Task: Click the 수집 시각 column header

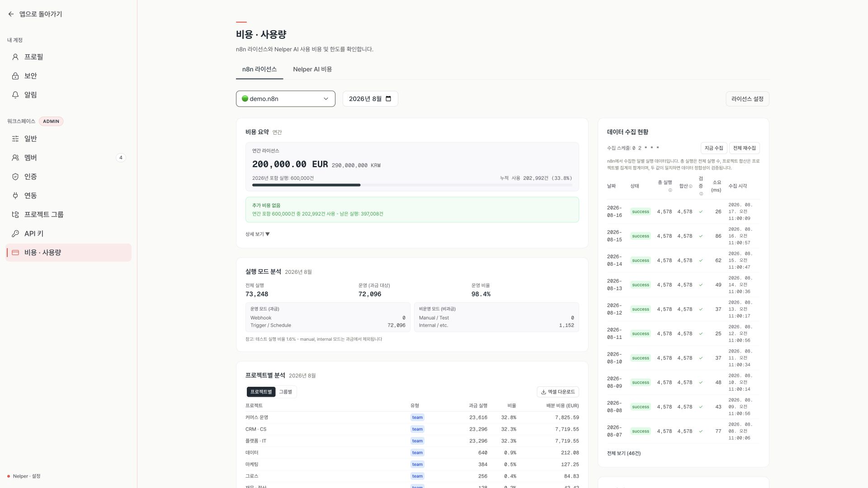Action: (x=738, y=186)
